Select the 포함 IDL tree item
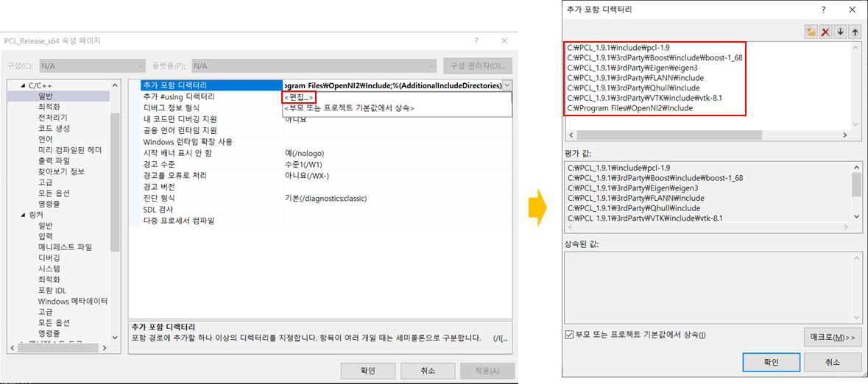 pos(52,290)
